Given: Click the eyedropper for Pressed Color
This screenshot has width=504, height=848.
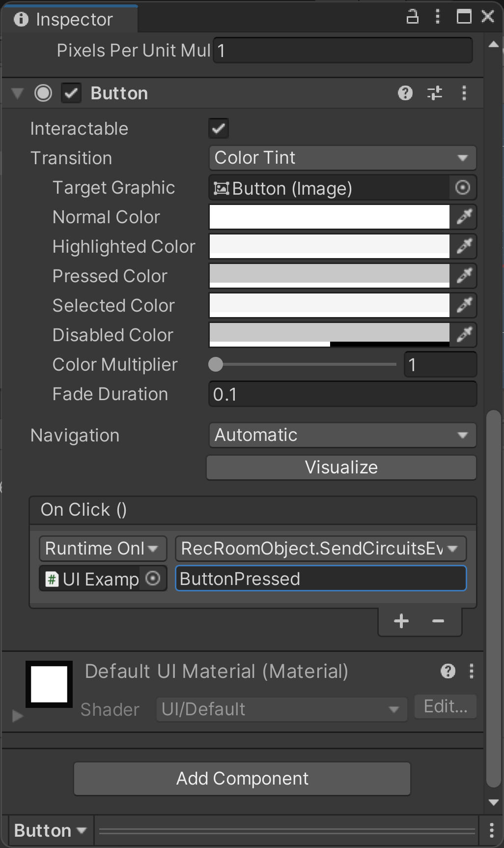Looking at the screenshot, I should [464, 276].
